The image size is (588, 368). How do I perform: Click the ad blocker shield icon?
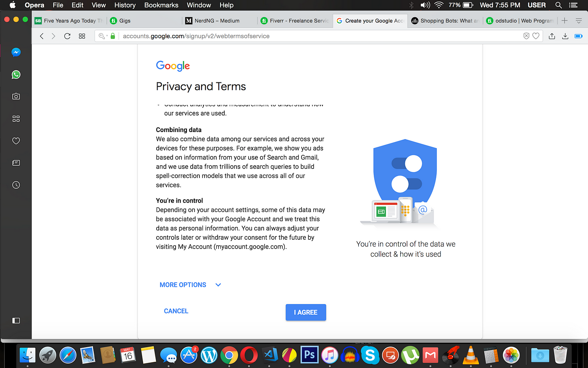[x=526, y=36]
